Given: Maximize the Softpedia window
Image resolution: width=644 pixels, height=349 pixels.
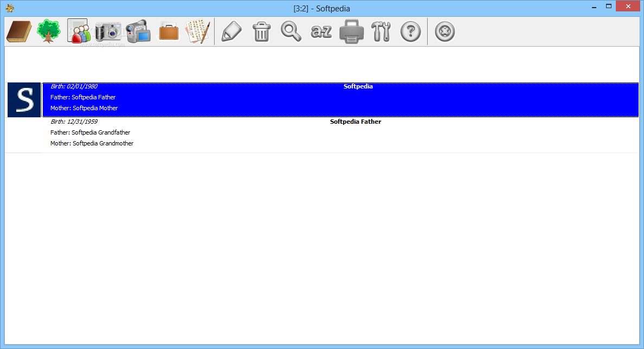Looking at the screenshot, I should pos(609,6).
